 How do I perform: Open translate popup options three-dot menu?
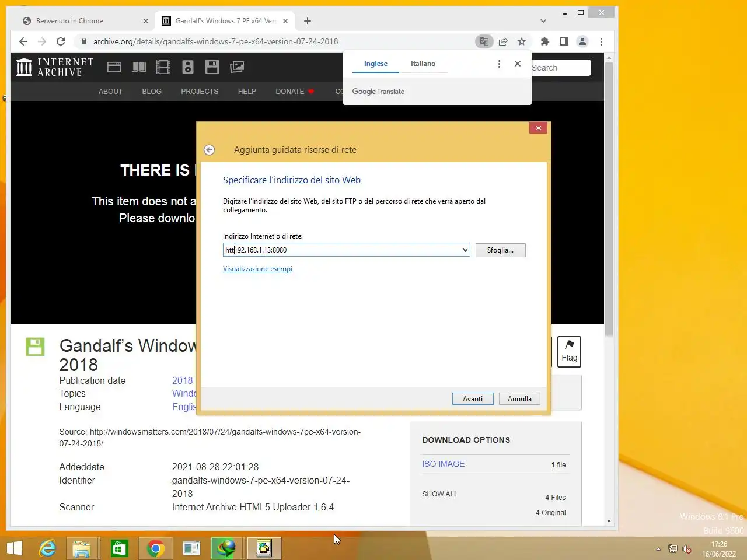[x=499, y=64]
